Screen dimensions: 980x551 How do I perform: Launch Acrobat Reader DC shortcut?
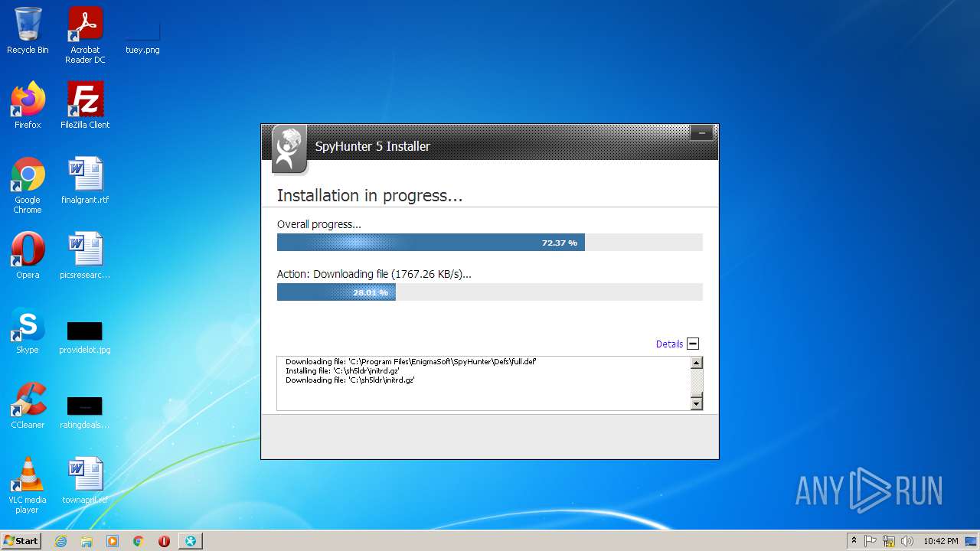[x=85, y=35]
